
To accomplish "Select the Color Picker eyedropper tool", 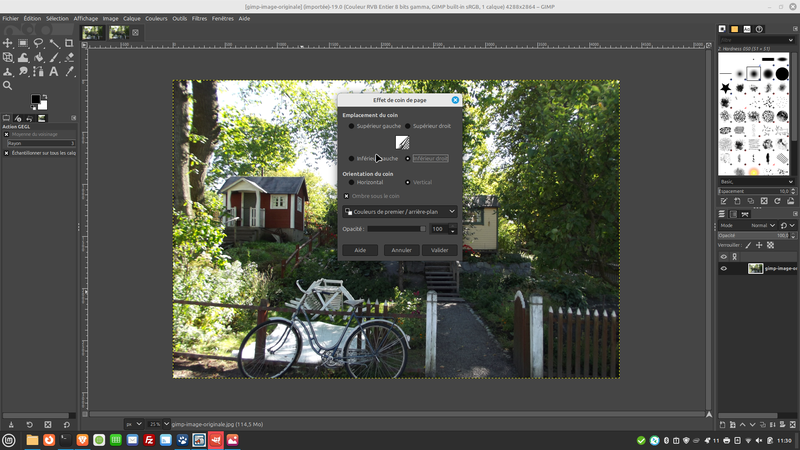I will coord(69,72).
